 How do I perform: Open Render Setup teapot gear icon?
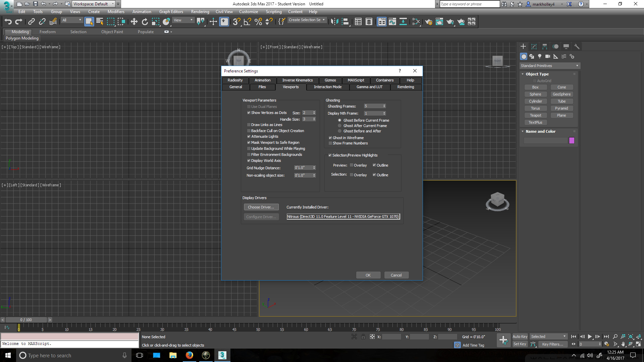pos(428,22)
